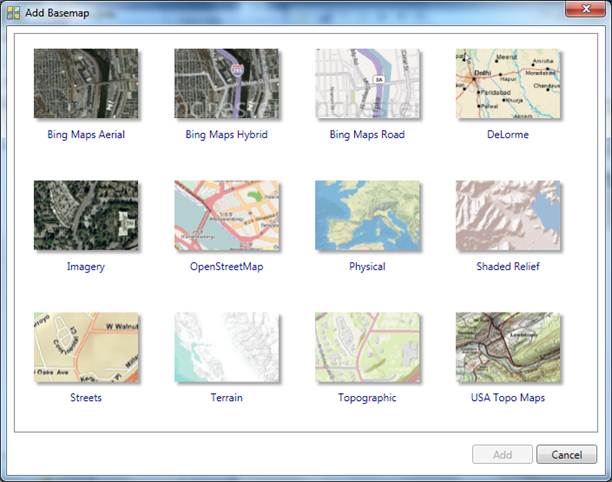The width and height of the screenshot is (612, 482).
Task: Click the Add Basemap title bar icon
Action: [13, 11]
